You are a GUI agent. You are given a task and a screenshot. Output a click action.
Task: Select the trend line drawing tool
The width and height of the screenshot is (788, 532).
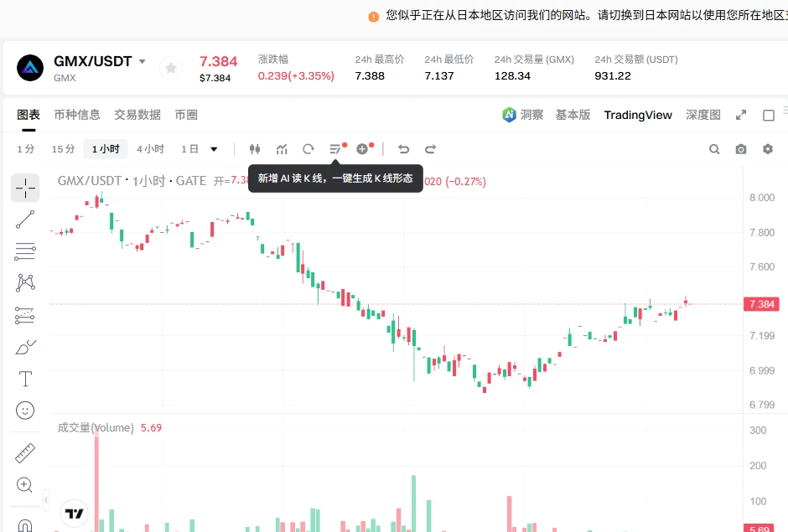pos(25,220)
